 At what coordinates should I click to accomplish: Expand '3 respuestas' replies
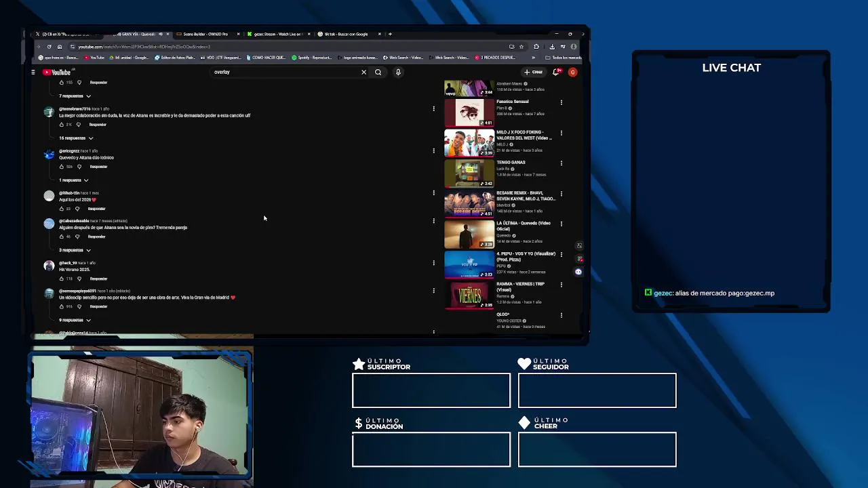coord(75,250)
